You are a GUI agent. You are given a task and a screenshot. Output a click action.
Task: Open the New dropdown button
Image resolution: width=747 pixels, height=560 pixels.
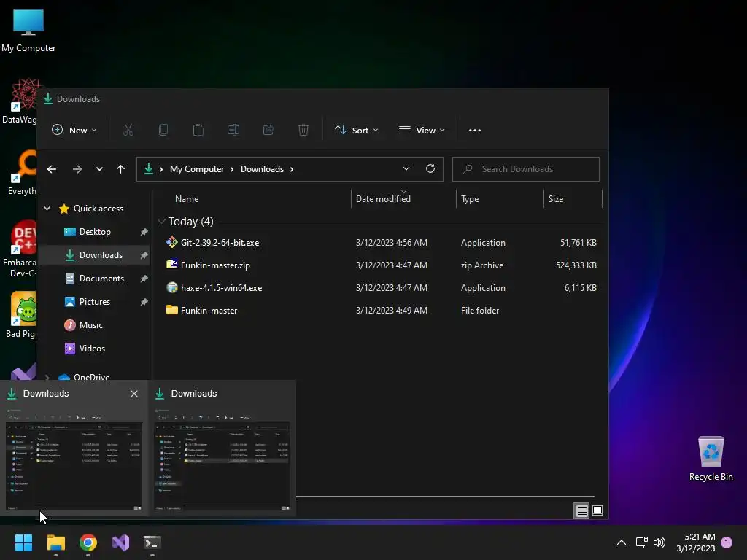[x=74, y=130]
